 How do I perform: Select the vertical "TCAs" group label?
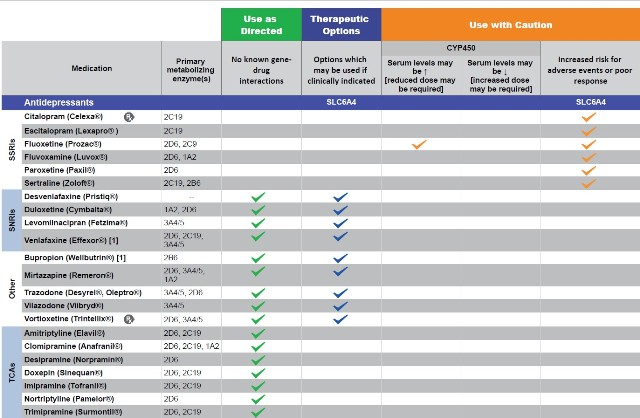(x=11, y=371)
